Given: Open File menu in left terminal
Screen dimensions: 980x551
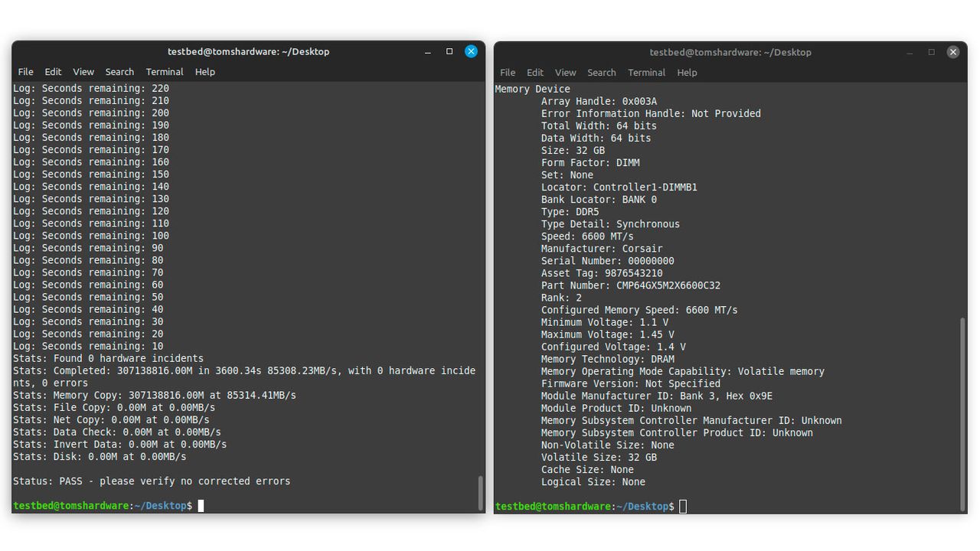Looking at the screenshot, I should tap(26, 72).
